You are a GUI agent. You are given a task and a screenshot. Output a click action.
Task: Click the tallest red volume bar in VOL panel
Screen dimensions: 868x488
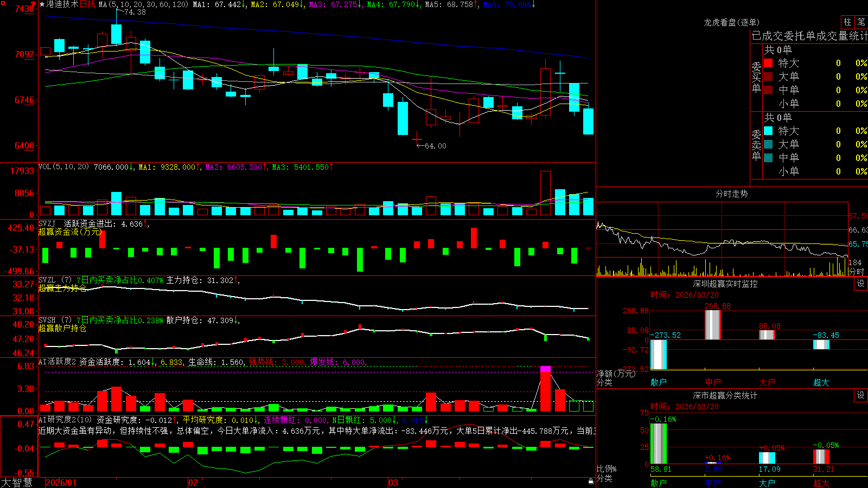pos(545,194)
